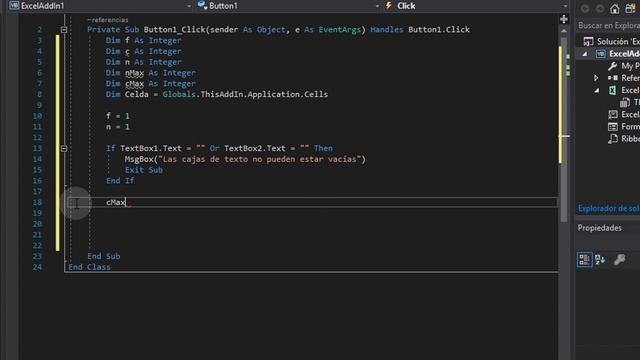Click the Excel node's green icon in tree
Image resolution: width=640 pixels, height=360 pixels.
612,90
